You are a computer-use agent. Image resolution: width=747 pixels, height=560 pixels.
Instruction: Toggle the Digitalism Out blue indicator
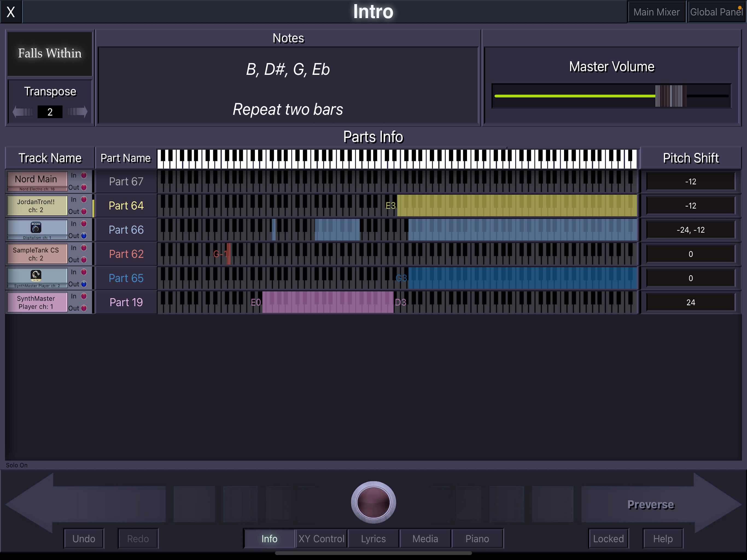84,236
